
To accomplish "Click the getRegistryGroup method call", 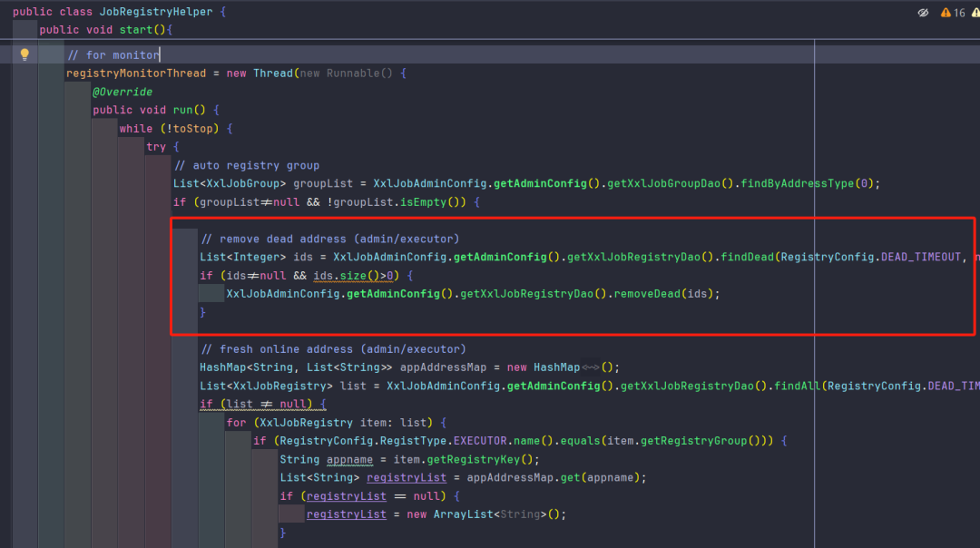I will pos(694,441).
